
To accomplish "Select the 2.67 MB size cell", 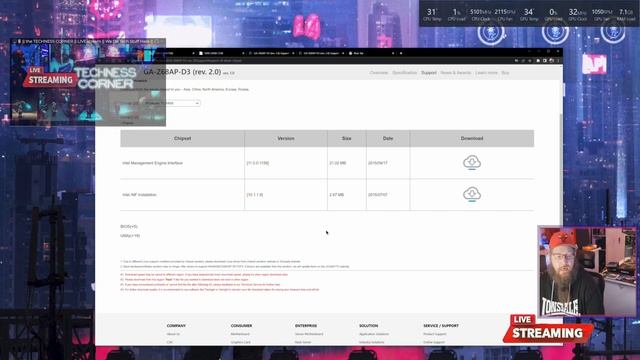I will click(x=337, y=195).
